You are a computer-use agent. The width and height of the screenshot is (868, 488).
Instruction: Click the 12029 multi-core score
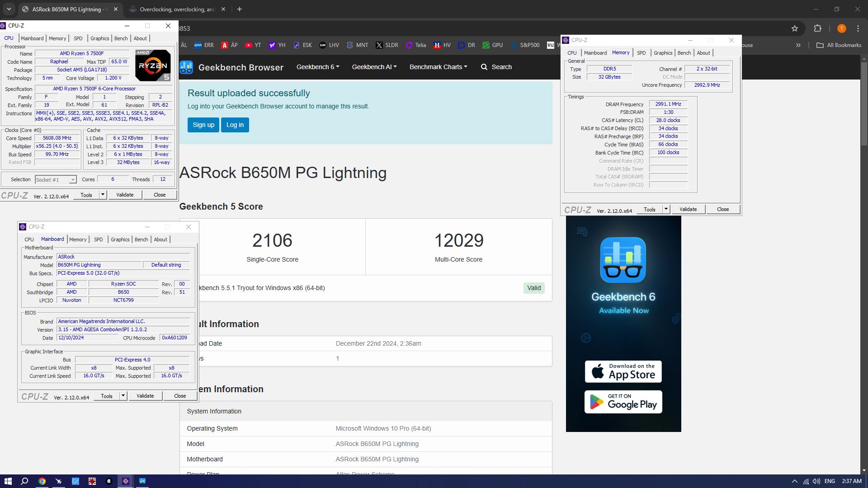tap(459, 240)
